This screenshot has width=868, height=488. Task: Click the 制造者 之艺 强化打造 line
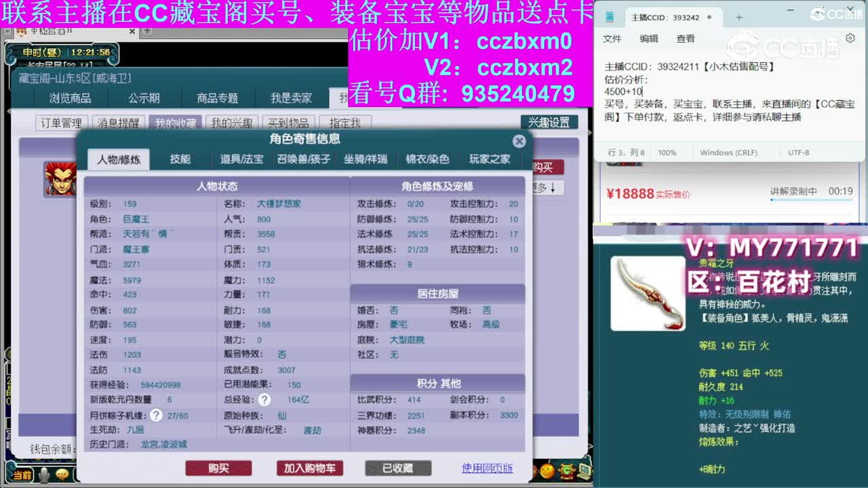click(747, 428)
